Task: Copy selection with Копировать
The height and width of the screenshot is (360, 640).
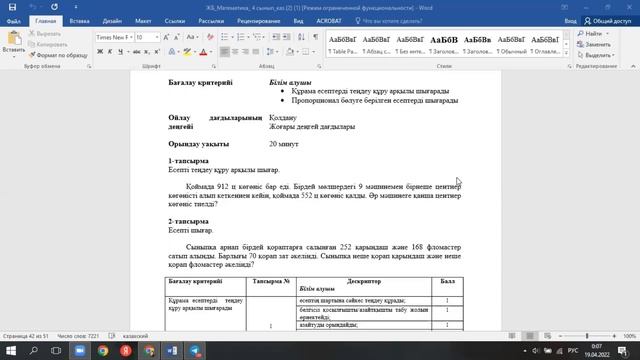Action: [48, 44]
